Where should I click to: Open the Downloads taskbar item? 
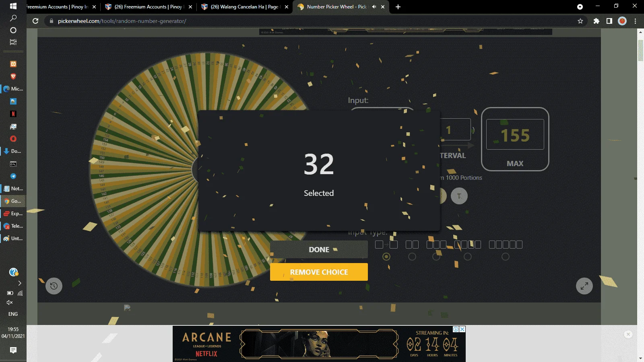coord(13,151)
